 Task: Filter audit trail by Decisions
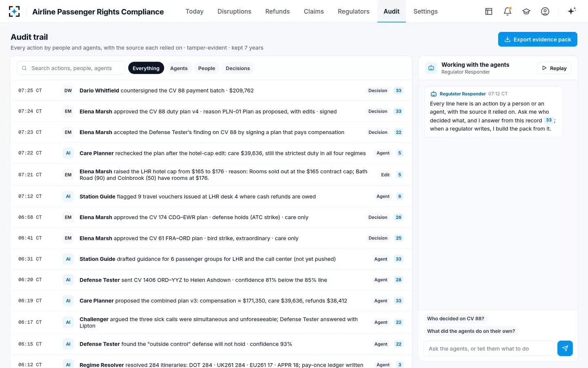click(238, 68)
